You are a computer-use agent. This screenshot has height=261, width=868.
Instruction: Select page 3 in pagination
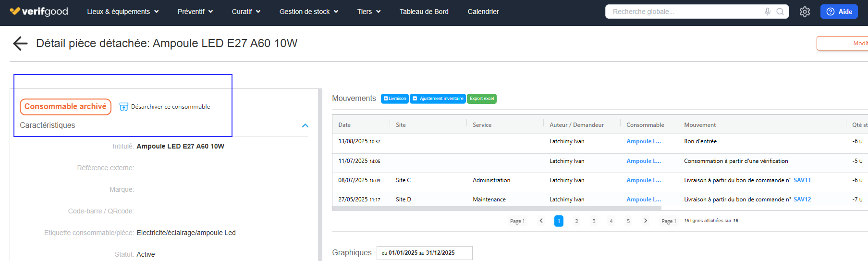(x=594, y=221)
